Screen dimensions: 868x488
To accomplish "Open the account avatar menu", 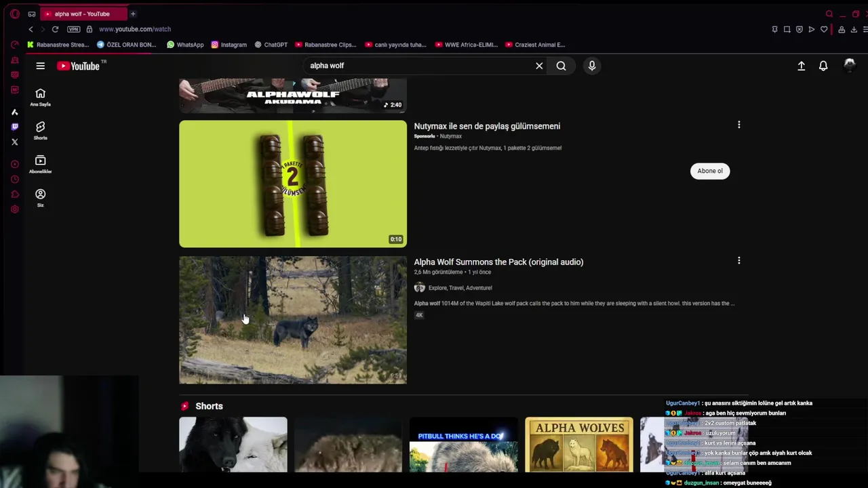I will [849, 65].
